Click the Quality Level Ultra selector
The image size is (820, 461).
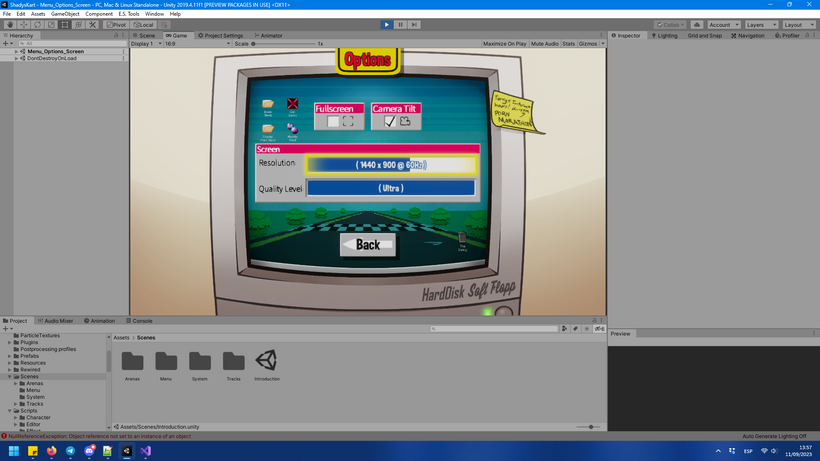point(391,188)
